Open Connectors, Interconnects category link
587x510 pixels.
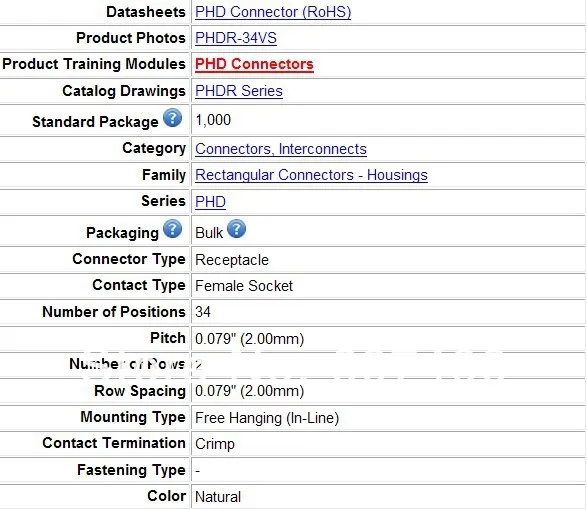click(281, 149)
